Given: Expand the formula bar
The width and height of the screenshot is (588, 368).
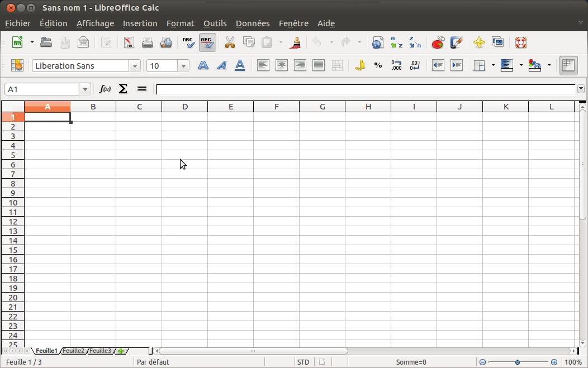Looking at the screenshot, I should (x=581, y=89).
